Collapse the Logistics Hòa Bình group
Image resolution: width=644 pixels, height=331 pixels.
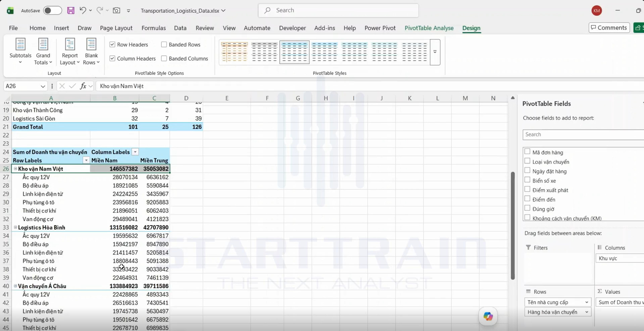tap(15, 227)
